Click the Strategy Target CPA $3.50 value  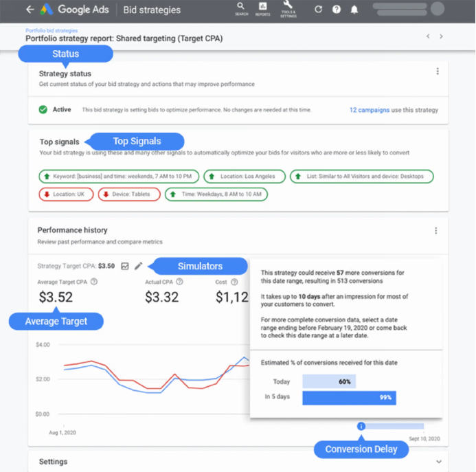point(106,266)
